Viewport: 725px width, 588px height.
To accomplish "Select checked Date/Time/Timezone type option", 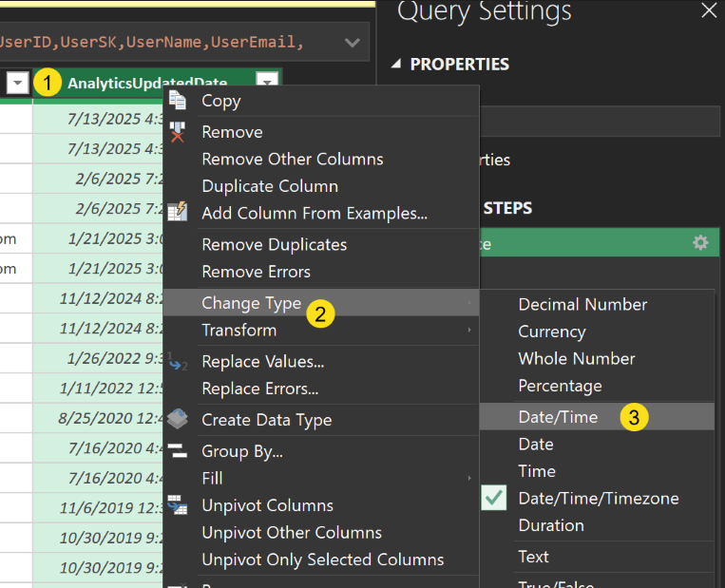I will click(x=597, y=499).
